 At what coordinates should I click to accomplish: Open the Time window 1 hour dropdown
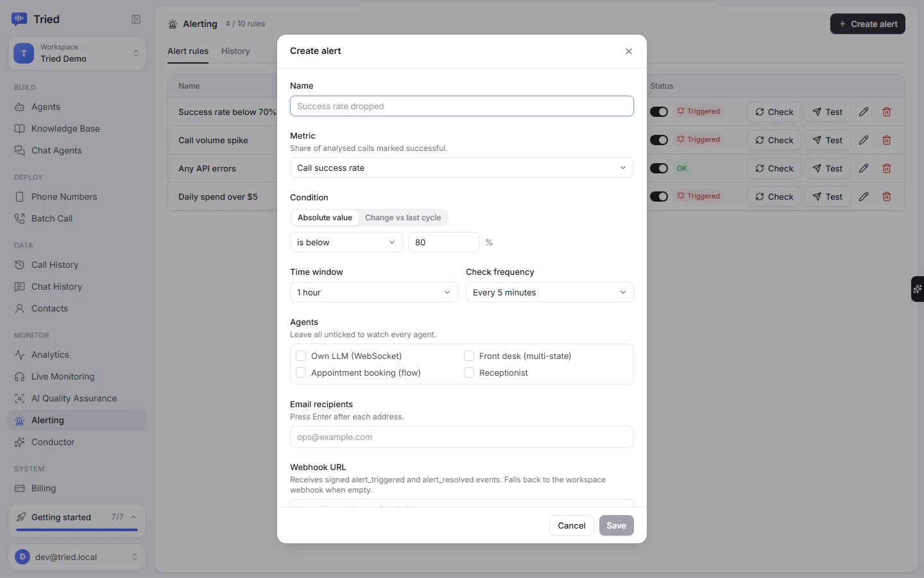pyautogui.click(x=374, y=292)
